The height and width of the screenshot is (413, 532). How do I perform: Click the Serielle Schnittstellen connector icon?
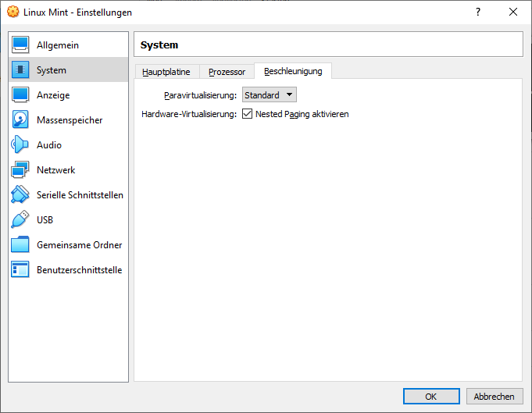tap(20, 194)
